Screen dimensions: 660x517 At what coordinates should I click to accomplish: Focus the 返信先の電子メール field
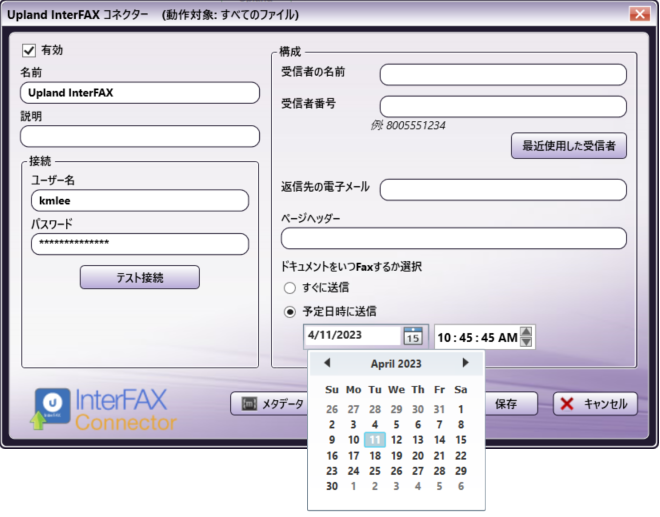pyautogui.click(x=503, y=190)
